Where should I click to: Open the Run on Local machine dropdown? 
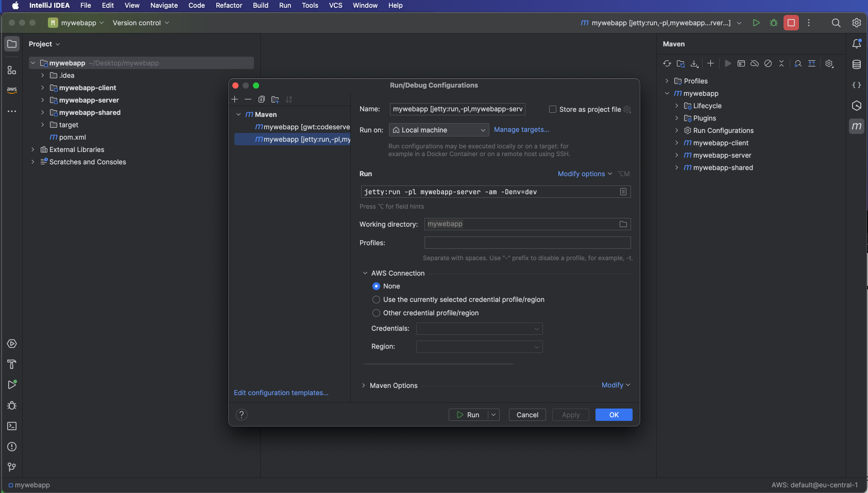[x=439, y=130]
